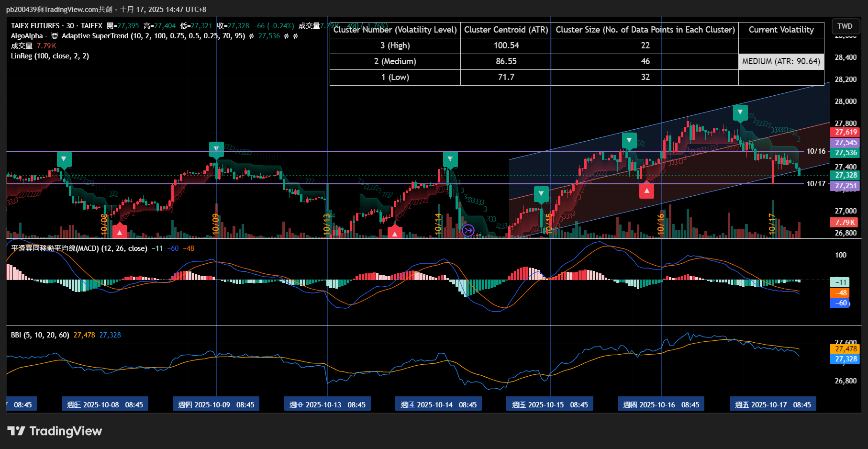
Task: Click the 2025-10-09 date label on time axis
Action: tap(216, 404)
